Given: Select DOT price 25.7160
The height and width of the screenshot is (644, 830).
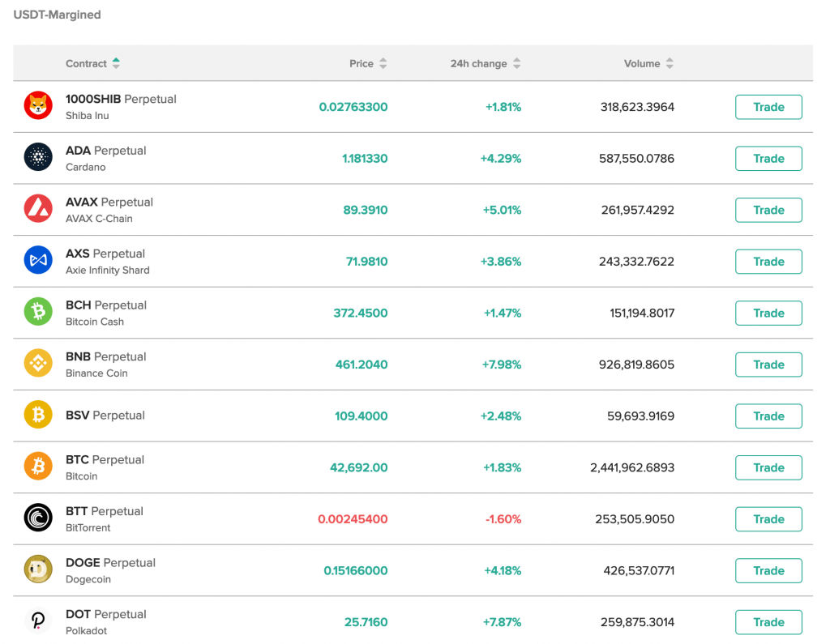Looking at the screenshot, I should coord(366,622).
